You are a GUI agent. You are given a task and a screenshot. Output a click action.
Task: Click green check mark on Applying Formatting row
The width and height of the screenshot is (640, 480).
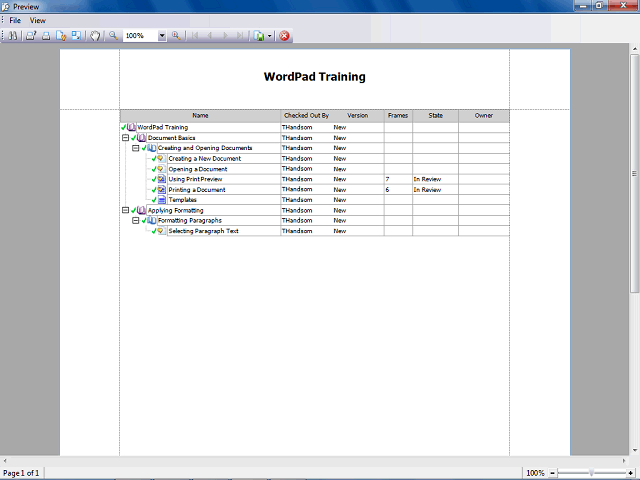tap(133, 210)
